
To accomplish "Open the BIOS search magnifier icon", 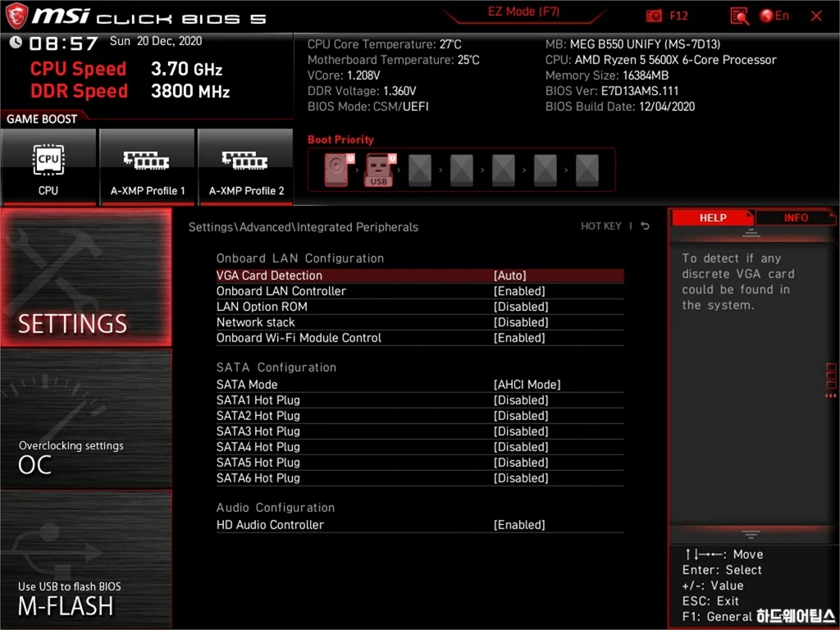I will pos(739,16).
